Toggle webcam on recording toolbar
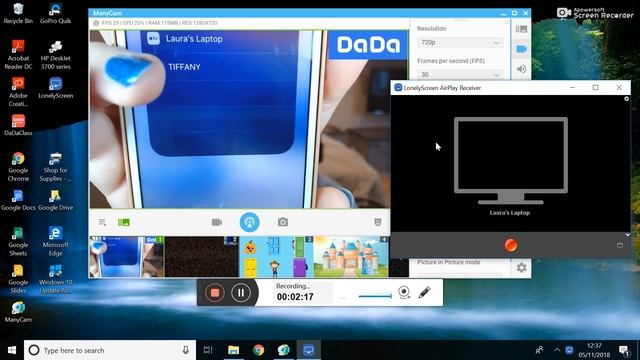Image resolution: width=640 pixels, height=360 pixels. [404, 293]
